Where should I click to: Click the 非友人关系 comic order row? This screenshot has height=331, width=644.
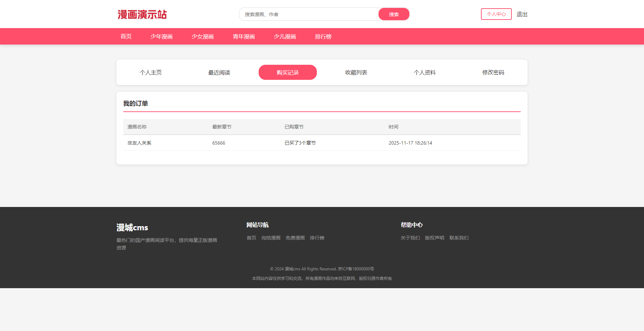pyautogui.click(x=139, y=143)
